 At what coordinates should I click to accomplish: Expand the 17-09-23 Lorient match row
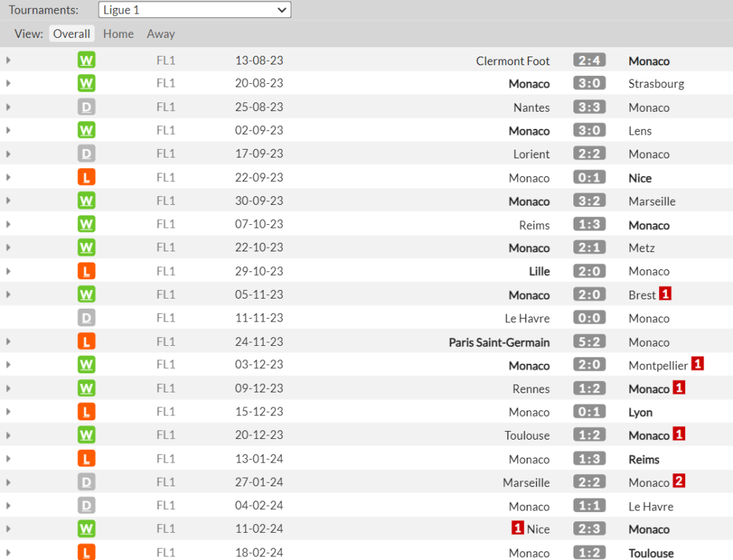tap(9, 154)
